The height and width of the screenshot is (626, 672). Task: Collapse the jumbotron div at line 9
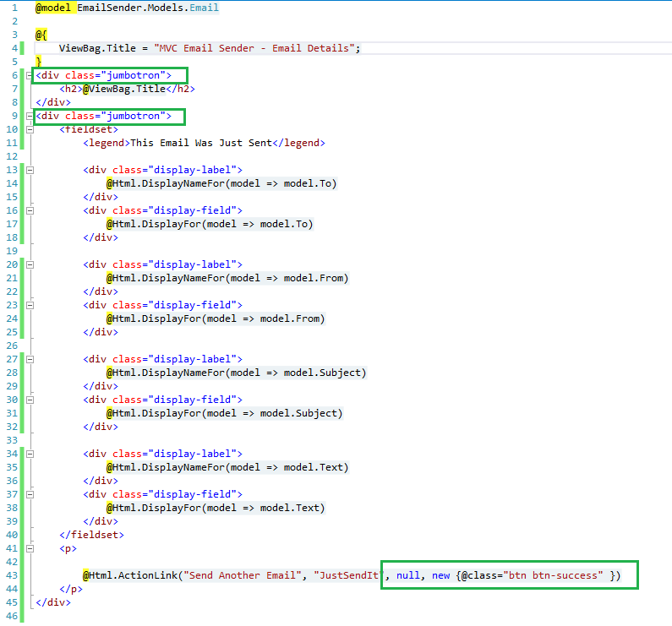click(30, 116)
